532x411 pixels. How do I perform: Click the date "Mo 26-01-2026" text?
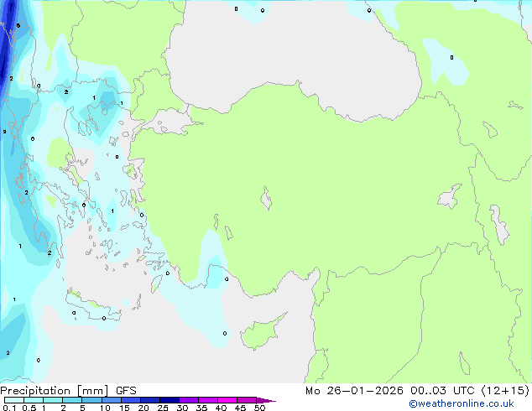pyautogui.click(x=354, y=391)
